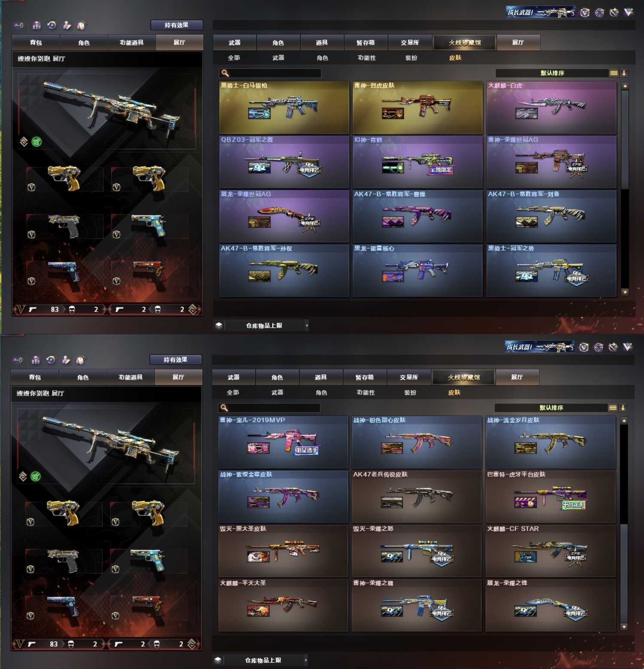Toggle sort direction arrow in lower window
Viewport: 644px width, 669px height.
623,408
